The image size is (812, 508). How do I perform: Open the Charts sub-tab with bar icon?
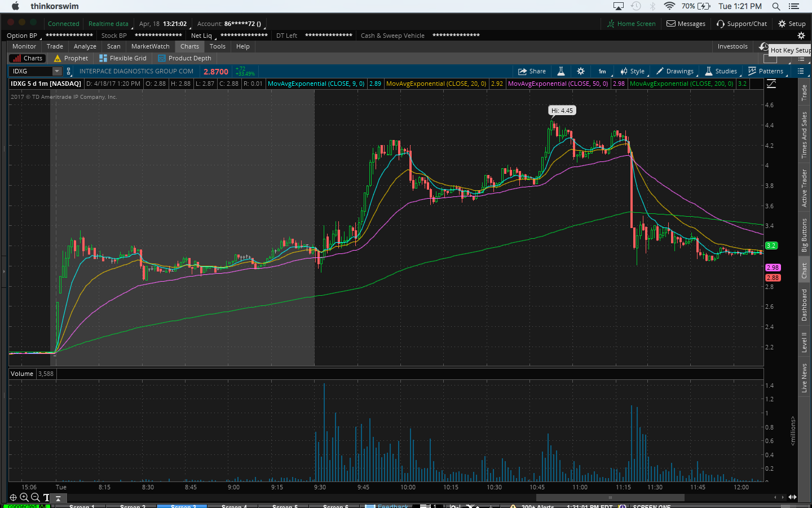click(x=27, y=58)
